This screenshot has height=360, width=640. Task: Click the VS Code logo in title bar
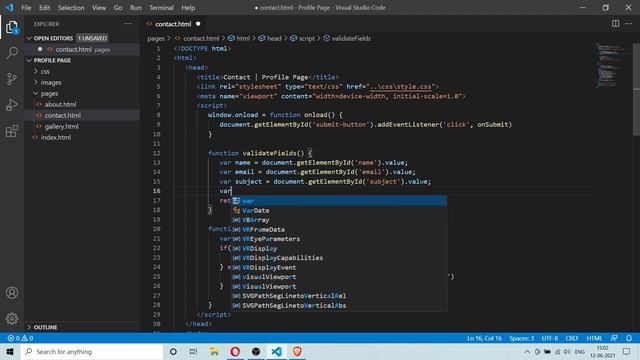tap(9, 7)
